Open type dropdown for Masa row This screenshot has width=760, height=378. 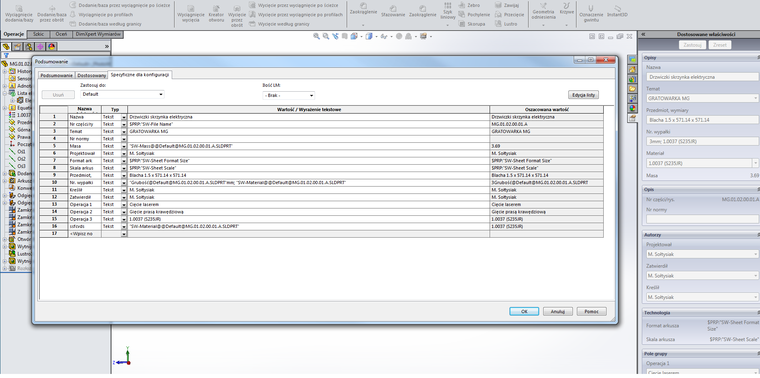pos(124,146)
